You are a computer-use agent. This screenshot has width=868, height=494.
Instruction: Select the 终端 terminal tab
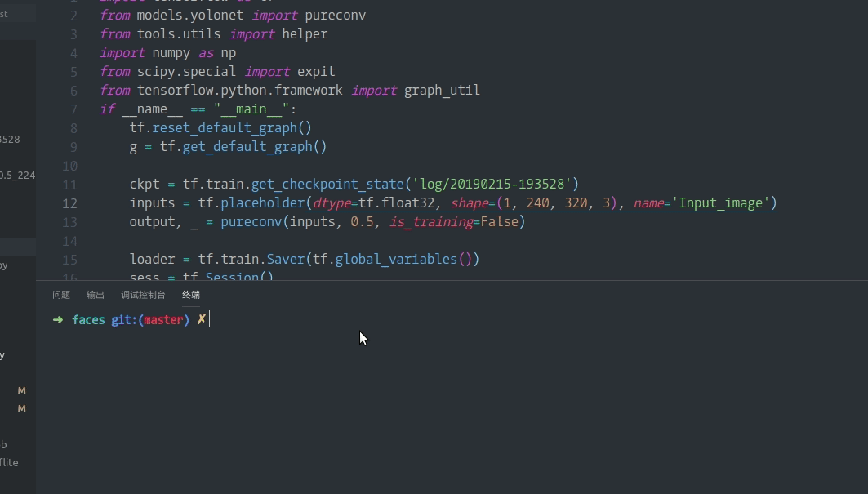point(191,295)
